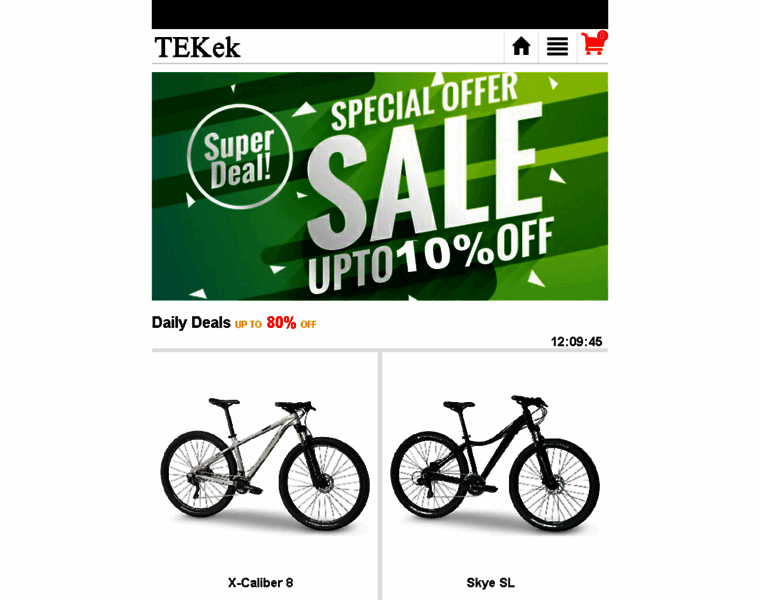Click the UP TO label beside Daily Deals
Screen dimensions: 760x600
248,325
